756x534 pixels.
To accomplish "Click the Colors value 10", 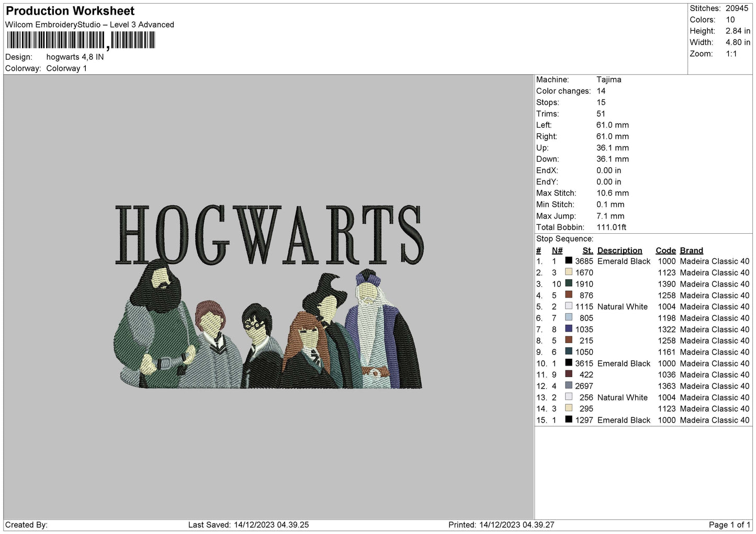I will tap(730, 20).
